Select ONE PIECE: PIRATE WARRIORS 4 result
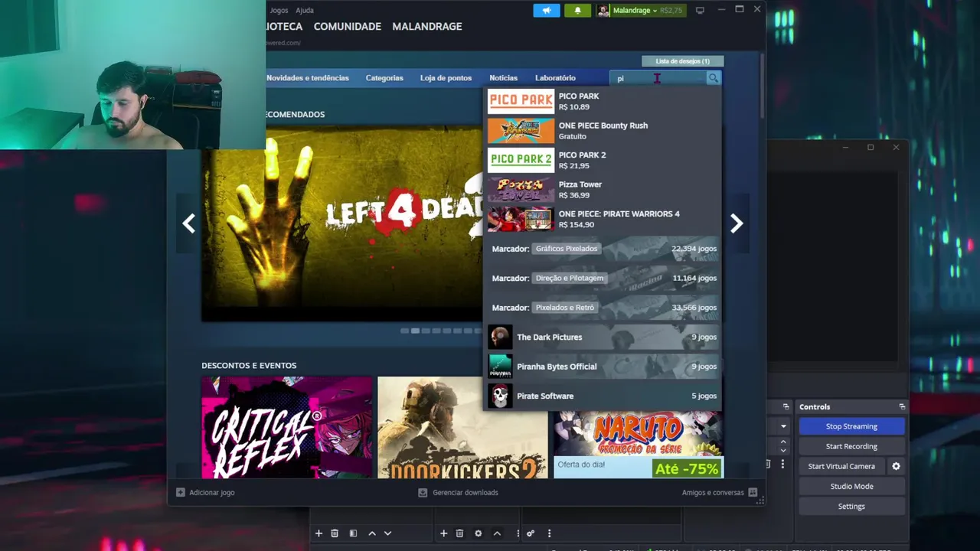Viewport: 980px width, 551px height. (603, 219)
